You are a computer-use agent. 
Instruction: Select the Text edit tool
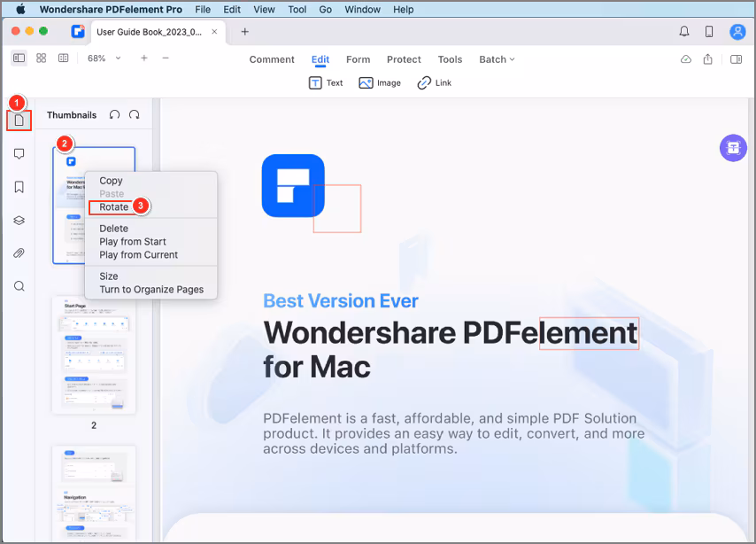tap(326, 83)
